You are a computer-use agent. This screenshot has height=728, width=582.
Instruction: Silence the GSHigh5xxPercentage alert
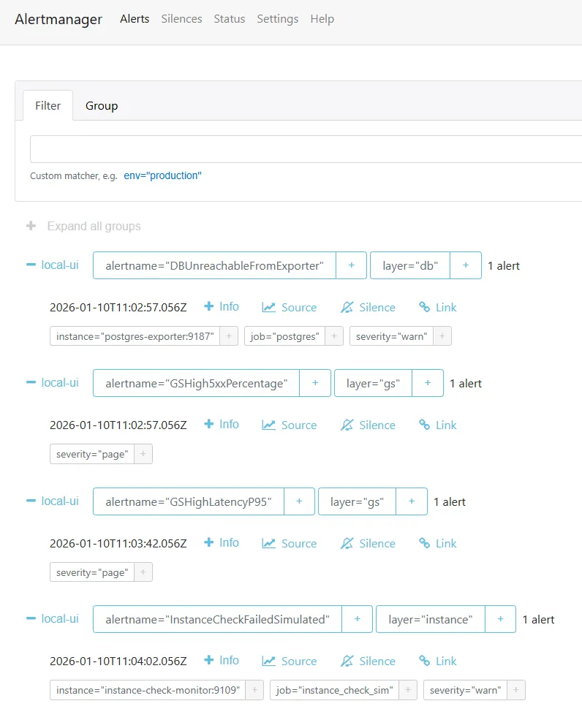(x=368, y=425)
